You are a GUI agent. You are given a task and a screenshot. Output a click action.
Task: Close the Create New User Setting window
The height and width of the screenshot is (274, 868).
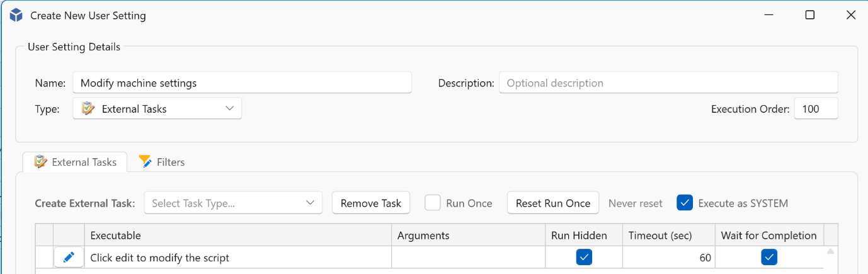tap(850, 15)
